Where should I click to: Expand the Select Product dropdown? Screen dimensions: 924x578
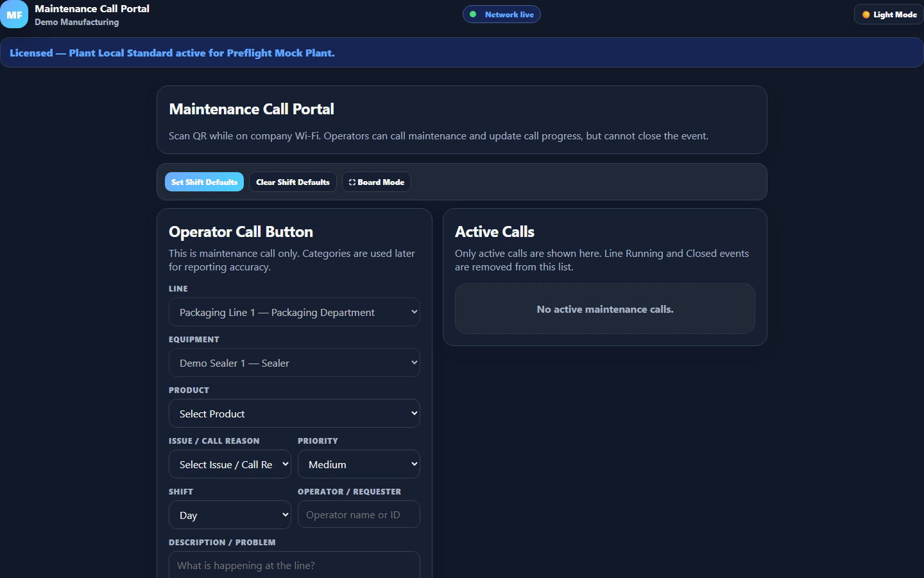pos(295,414)
